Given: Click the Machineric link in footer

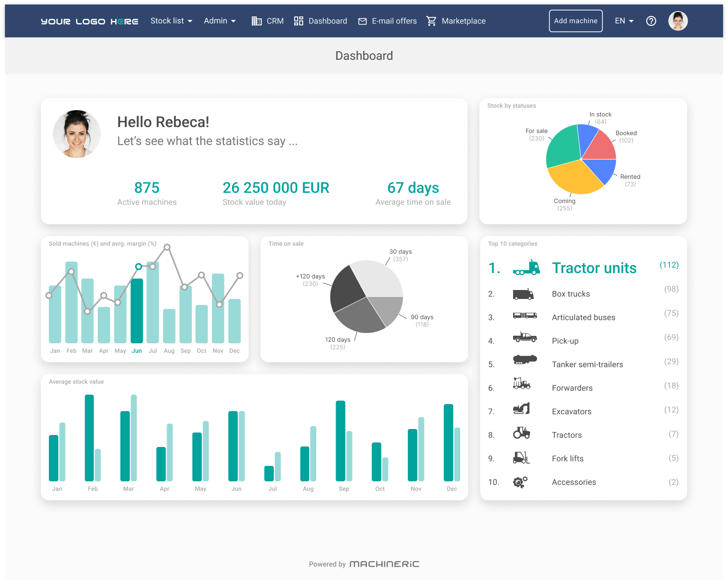Looking at the screenshot, I should point(384,564).
